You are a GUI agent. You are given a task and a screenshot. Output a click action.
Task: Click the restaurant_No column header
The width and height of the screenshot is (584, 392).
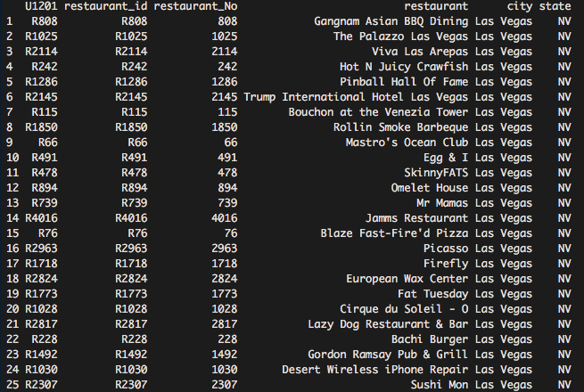coord(195,7)
